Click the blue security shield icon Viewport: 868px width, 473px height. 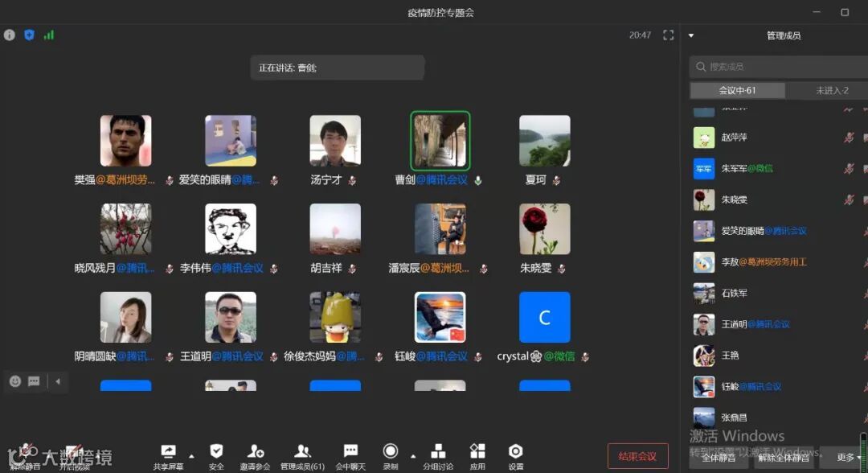click(x=30, y=35)
